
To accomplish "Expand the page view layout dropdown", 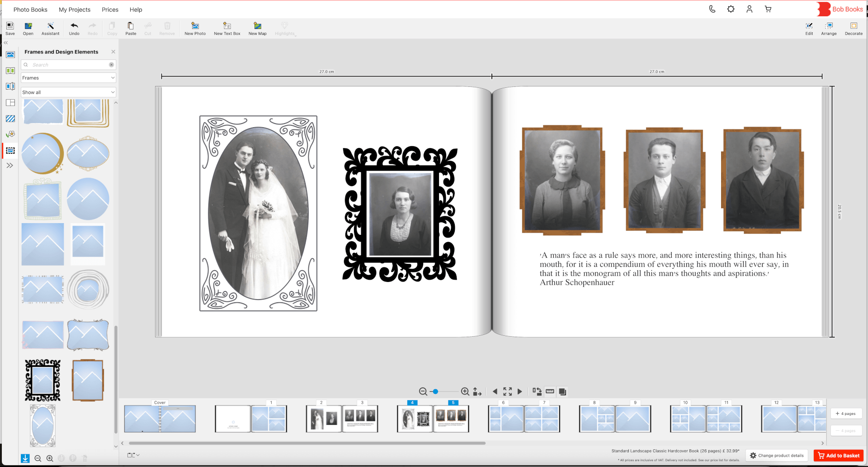I will click(x=133, y=455).
